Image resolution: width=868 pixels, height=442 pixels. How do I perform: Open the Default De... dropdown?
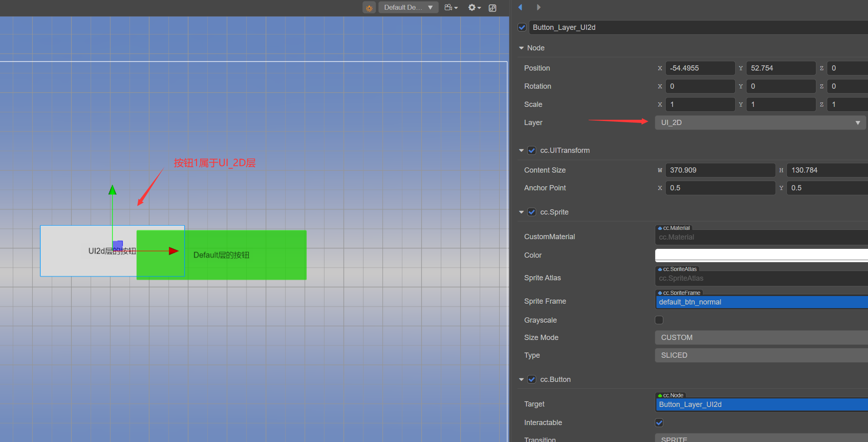[408, 8]
